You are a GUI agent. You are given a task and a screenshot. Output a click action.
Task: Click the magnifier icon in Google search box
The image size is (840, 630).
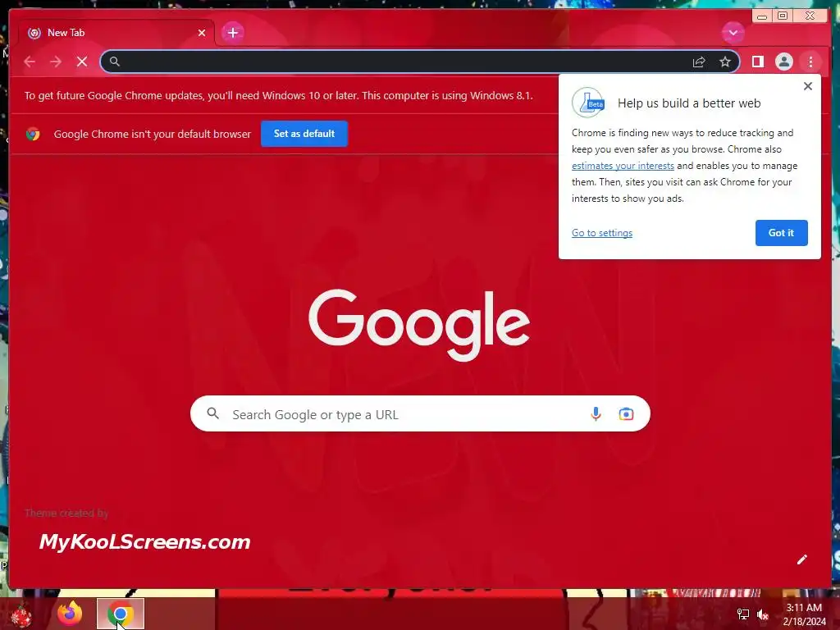point(212,413)
